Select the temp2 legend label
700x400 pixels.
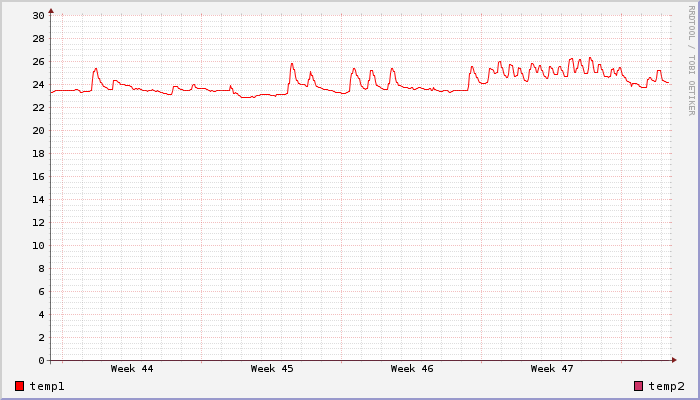pyautogui.click(x=666, y=386)
